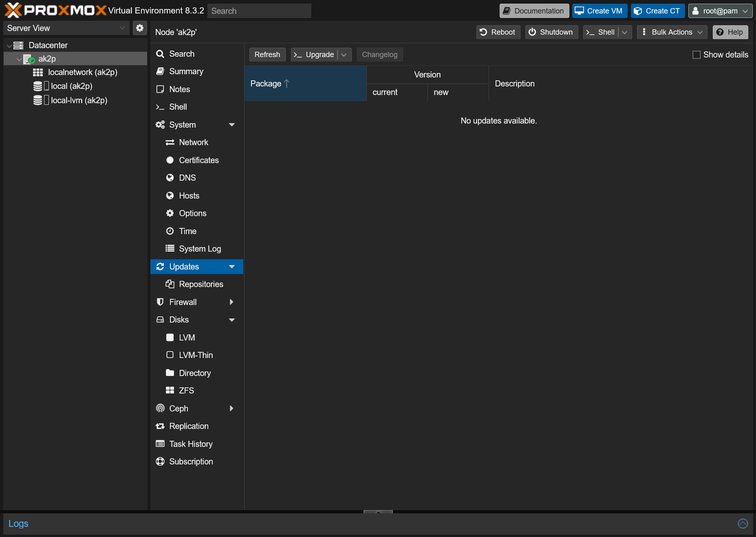Collapse the System menu section arrow
This screenshot has width=756, height=537.
point(232,125)
